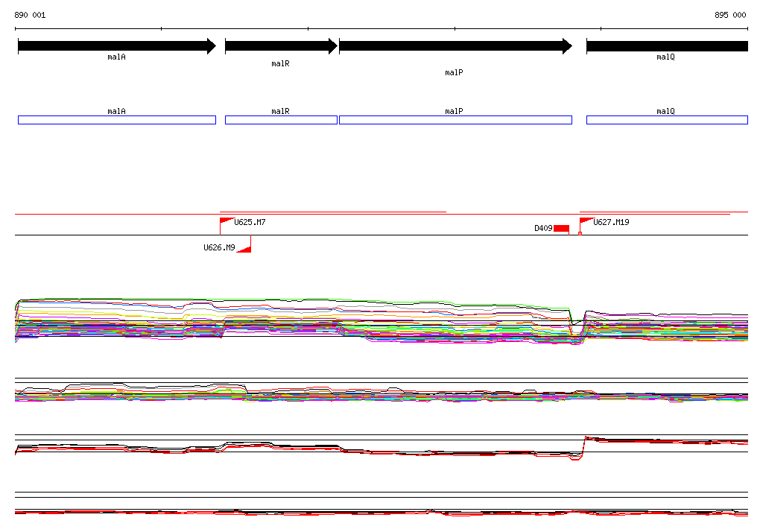This screenshot has height=532, width=763.
Task: Click the malQ label under black bar
Action: click(x=665, y=57)
